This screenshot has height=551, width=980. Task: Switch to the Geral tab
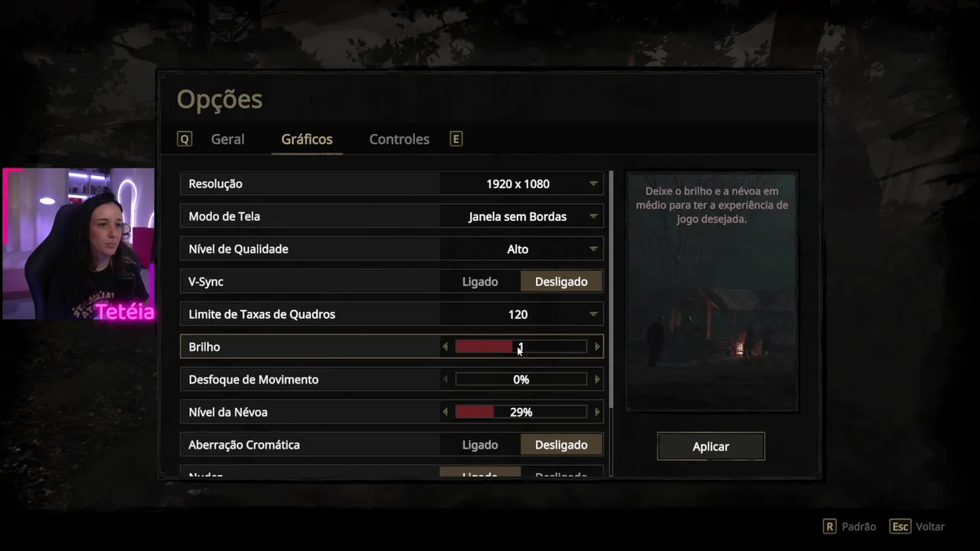pos(227,139)
